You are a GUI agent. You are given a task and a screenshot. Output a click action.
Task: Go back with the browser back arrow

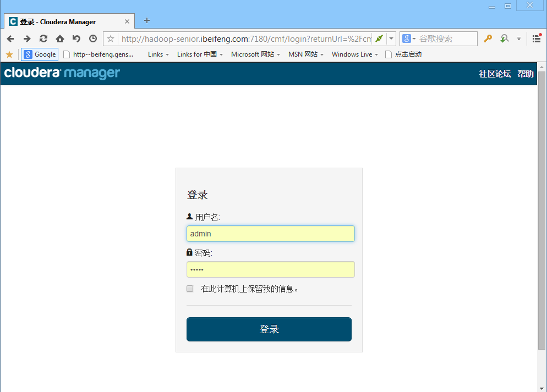pos(10,38)
